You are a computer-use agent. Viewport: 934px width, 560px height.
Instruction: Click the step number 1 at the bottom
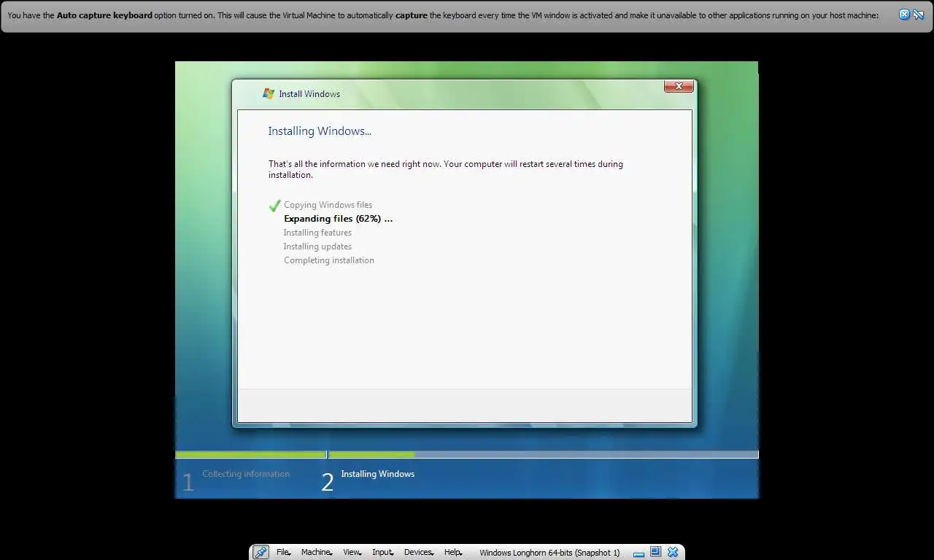(x=188, y=482)
